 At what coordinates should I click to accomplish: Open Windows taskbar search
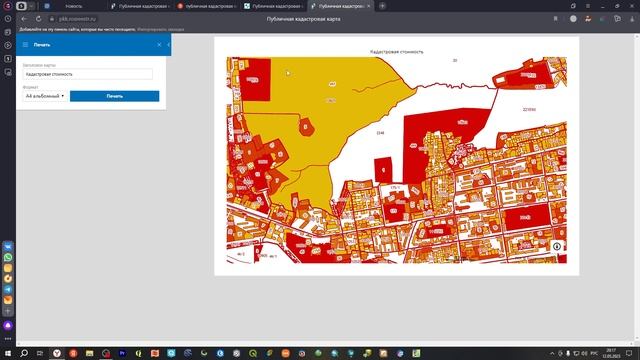[x=24, y=353]
